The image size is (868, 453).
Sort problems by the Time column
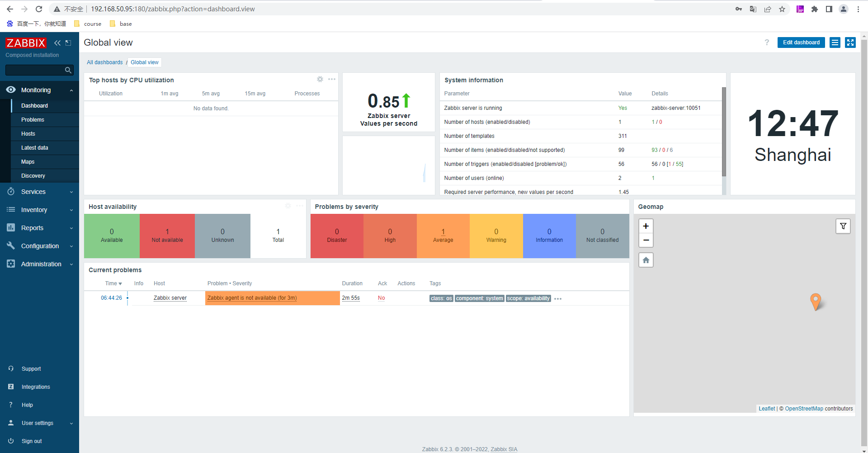(x=113, y=283)
